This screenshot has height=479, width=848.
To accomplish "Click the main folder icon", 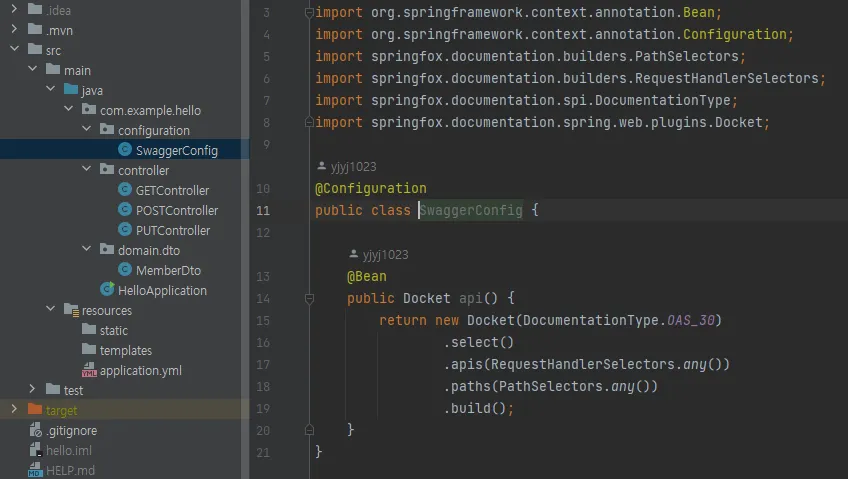I will [x=53, y=69].
